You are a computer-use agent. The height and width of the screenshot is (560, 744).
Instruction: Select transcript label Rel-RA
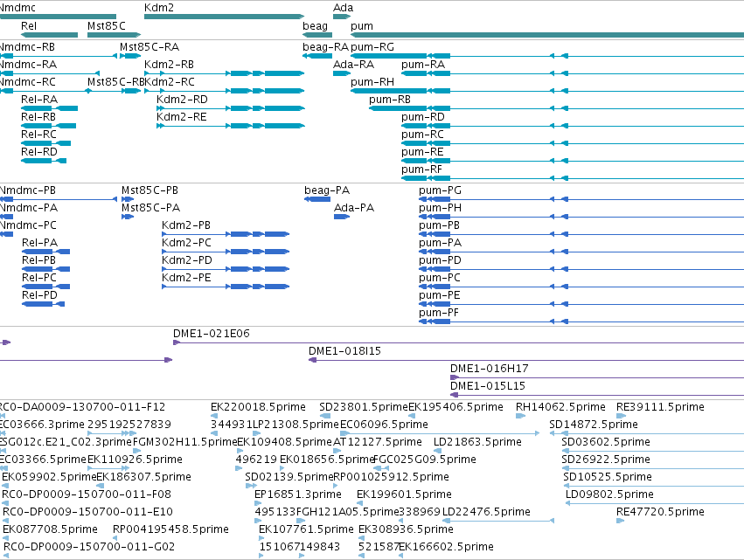[x=39, y=100]
